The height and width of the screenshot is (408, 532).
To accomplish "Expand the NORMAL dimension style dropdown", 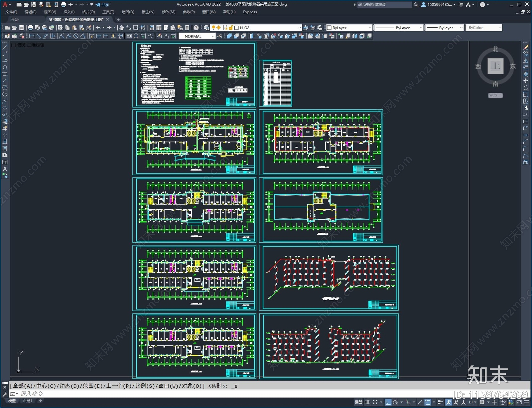I will (213, 37).
